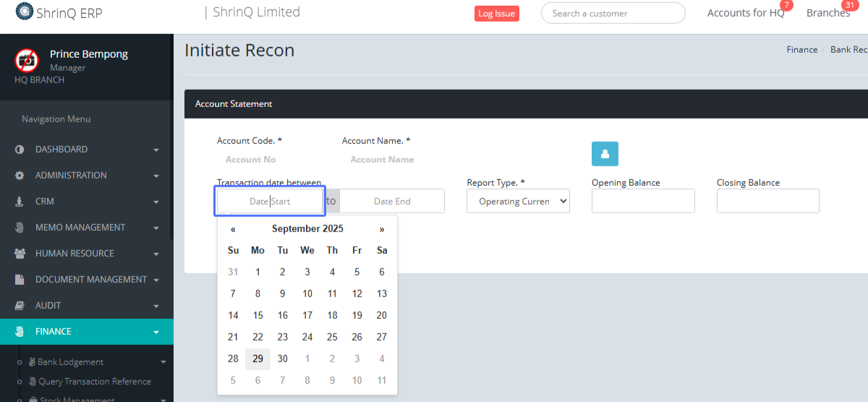The image size is (868, 402).
Task: Open Query Transaction Reference link
Action: (94, 382)
